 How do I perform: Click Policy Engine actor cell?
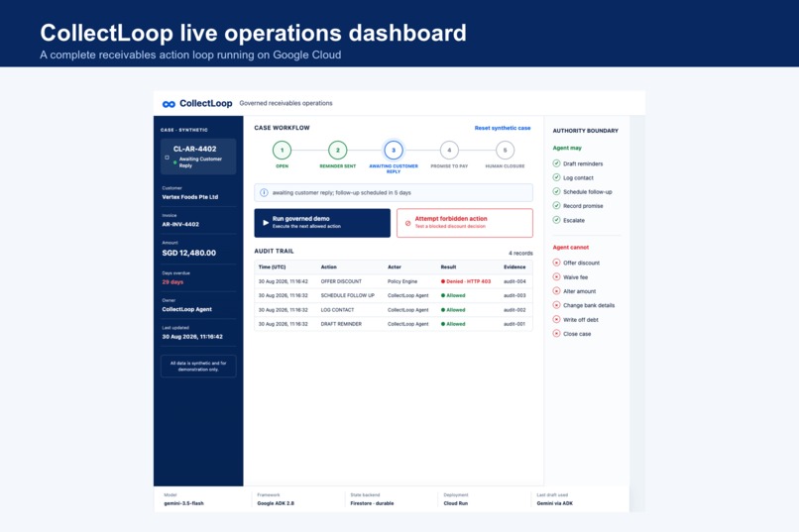tap(402, 281)
